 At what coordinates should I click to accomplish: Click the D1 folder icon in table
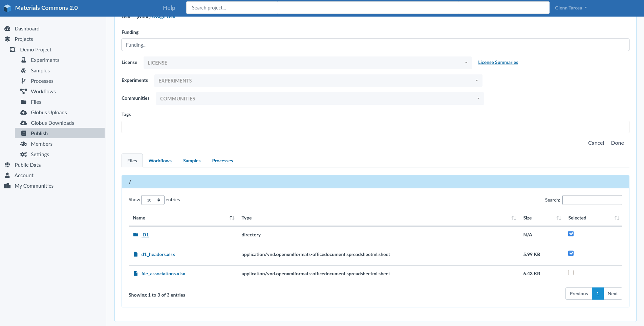pyautogui.click(x=136, y=235)
